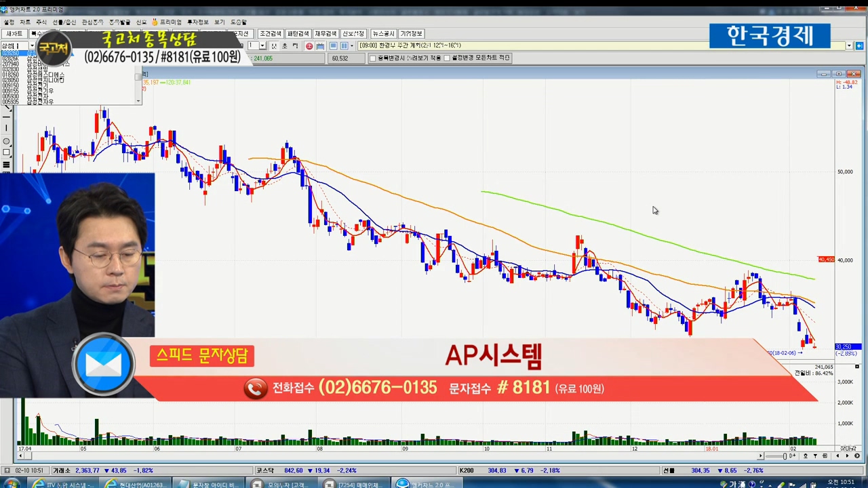Click the horizontal line drawing tool

(7, 117)
